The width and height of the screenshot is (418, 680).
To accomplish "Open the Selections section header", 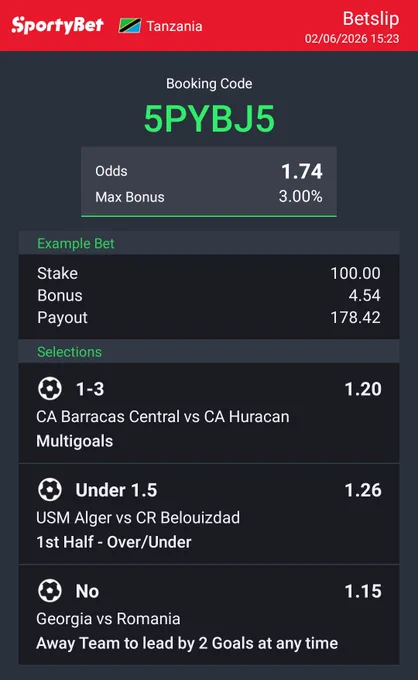I will [x=209, y=352].
